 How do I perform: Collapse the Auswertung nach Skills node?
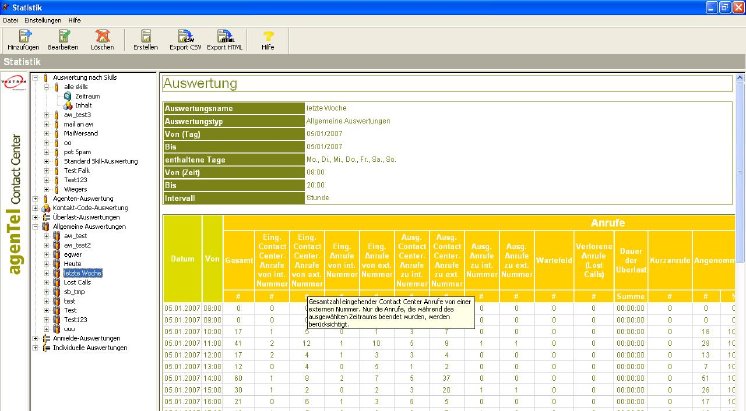click(x=35, y=78)
